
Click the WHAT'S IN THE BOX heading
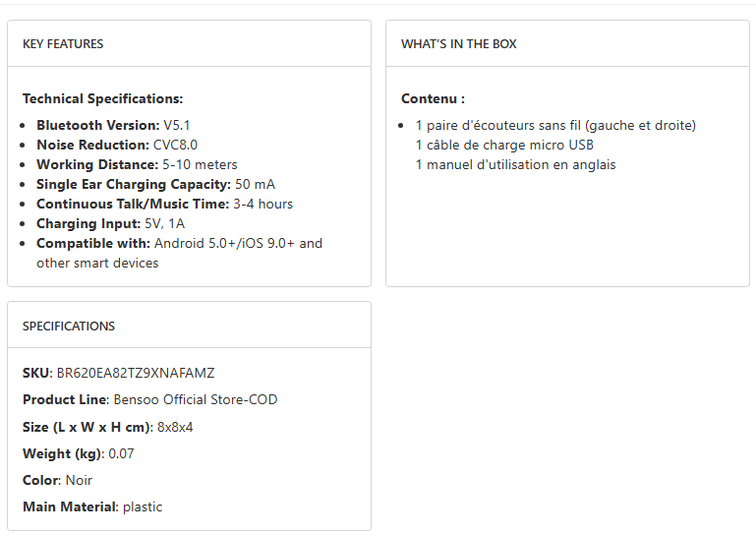click(458, 44)
